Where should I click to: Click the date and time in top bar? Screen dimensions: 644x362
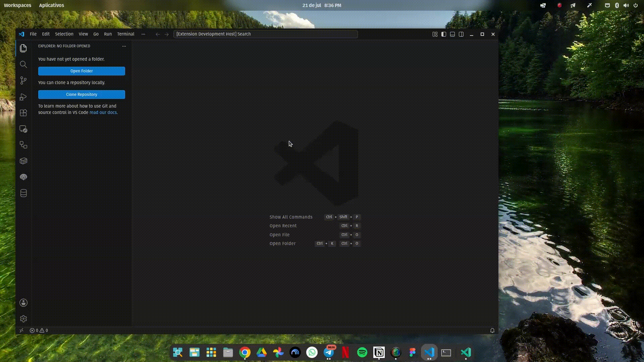[x=322, y=5]
